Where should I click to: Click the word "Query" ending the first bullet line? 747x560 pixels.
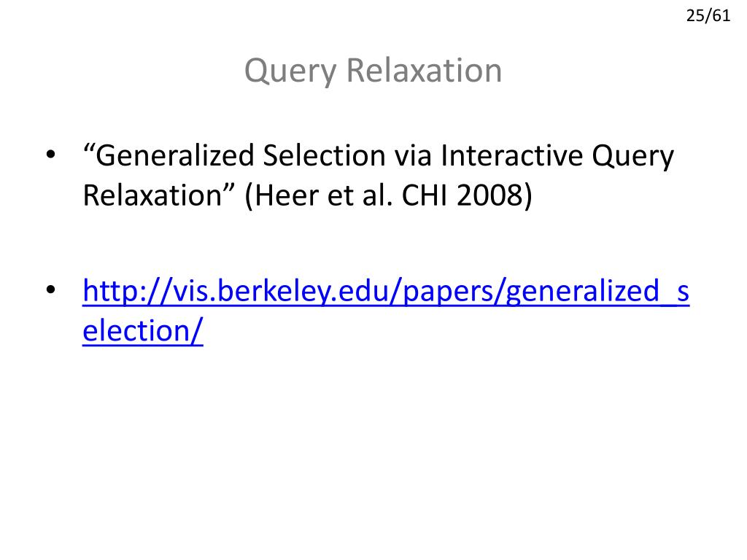point(633,156)
